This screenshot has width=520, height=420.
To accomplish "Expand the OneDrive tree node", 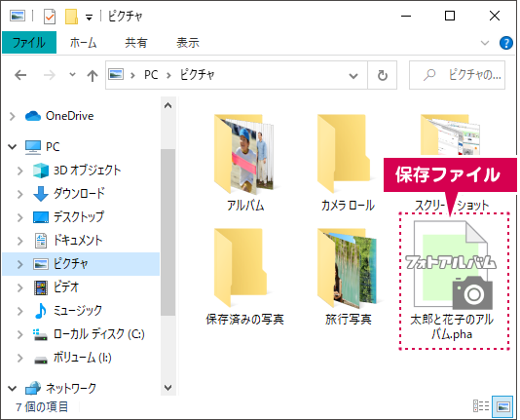I will [x=13, y=116].
